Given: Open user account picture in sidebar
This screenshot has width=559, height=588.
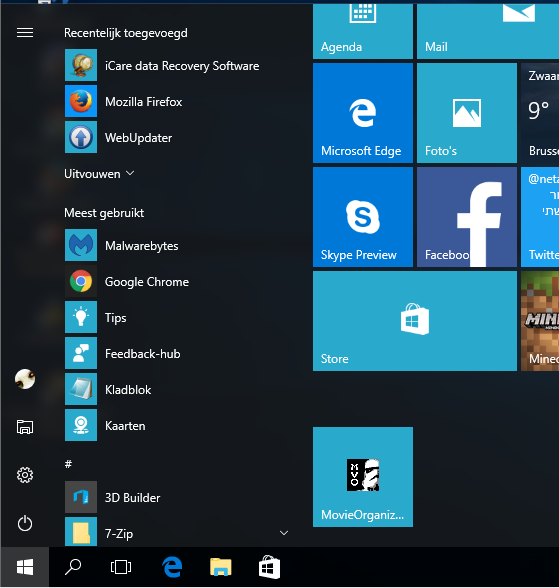Looking at the screenshot, I should (25, 379).
